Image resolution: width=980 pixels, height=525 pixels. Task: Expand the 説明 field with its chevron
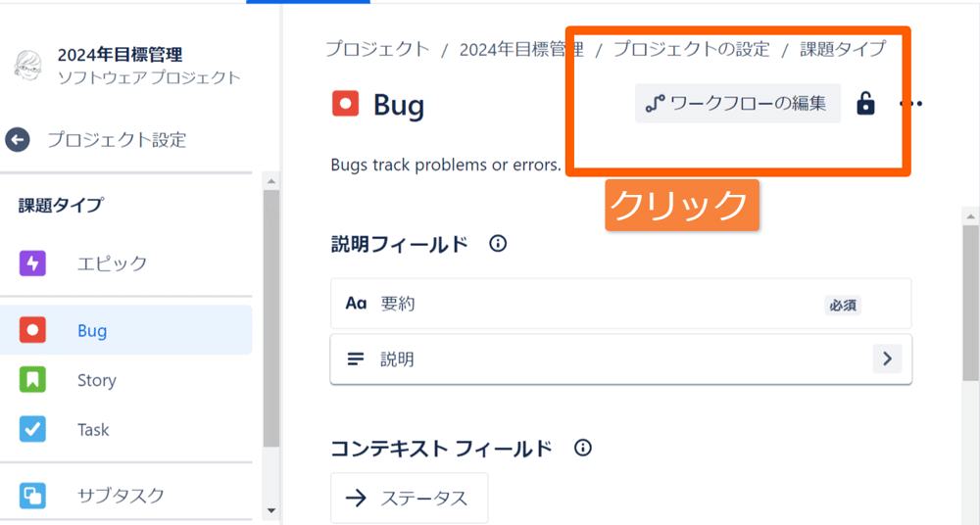tap(887, 358)
